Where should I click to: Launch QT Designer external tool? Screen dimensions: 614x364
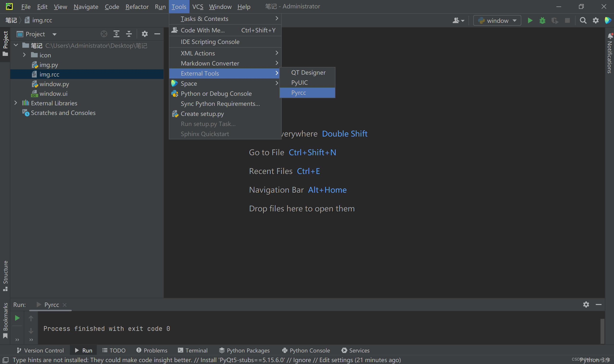(x=307, y=72)
